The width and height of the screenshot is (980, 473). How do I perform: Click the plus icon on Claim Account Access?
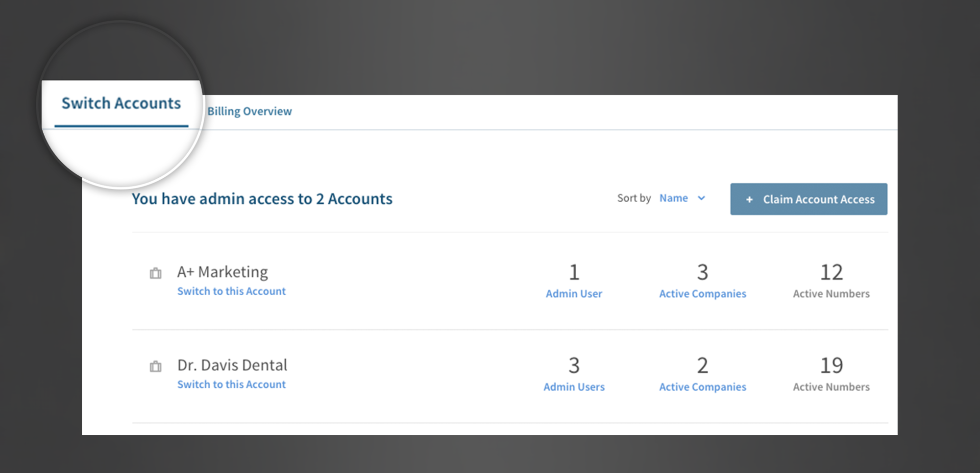(749, 199)
